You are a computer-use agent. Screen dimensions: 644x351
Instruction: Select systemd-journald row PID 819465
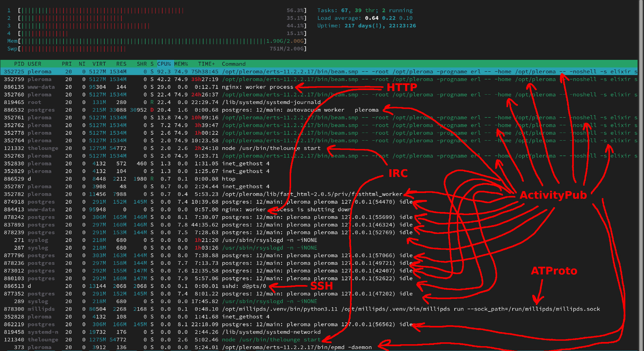(x=319, y=102)
